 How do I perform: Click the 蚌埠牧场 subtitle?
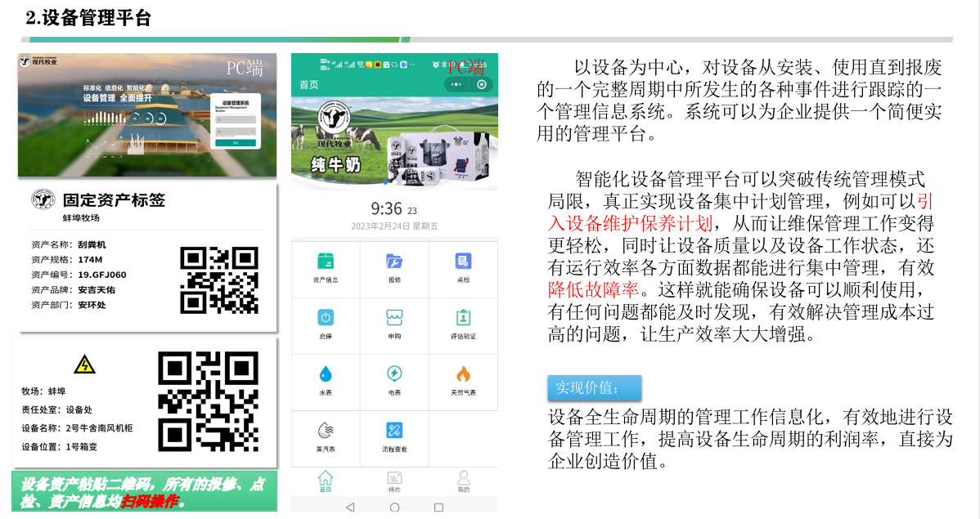[81, 218]
